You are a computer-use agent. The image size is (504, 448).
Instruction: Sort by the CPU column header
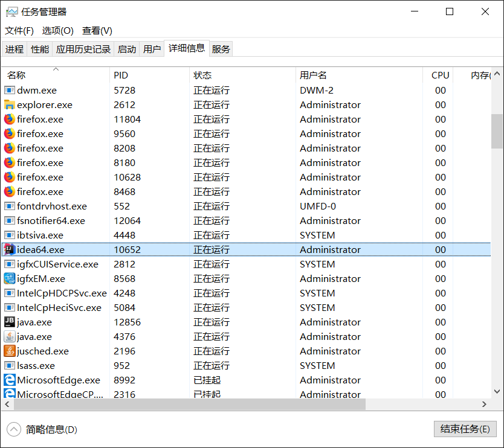[438, 75]
